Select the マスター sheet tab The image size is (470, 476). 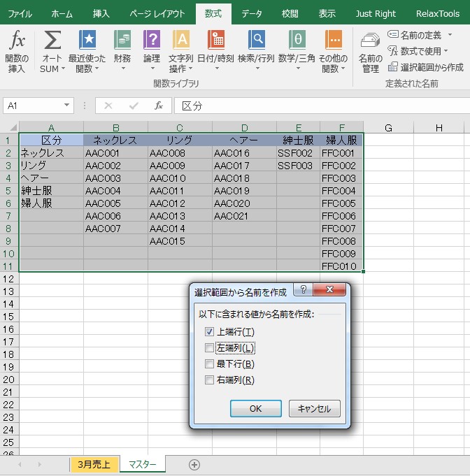click(x=143, y=464)
